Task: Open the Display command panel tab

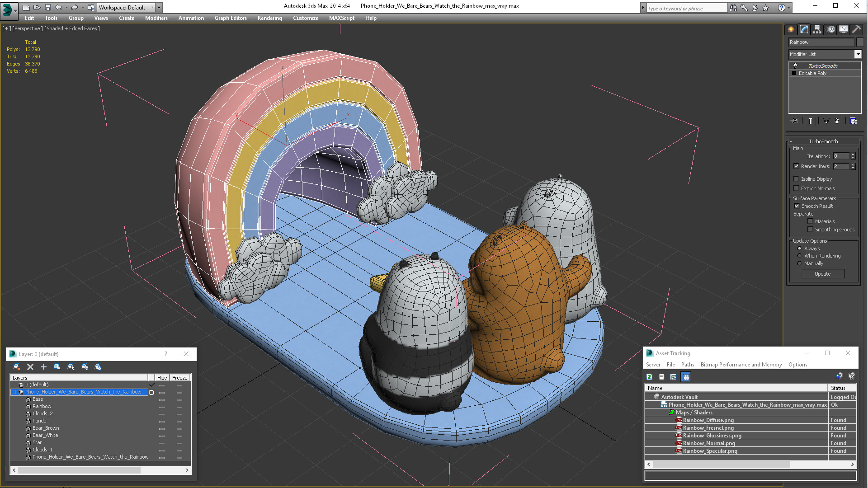Action: [844, 29]
